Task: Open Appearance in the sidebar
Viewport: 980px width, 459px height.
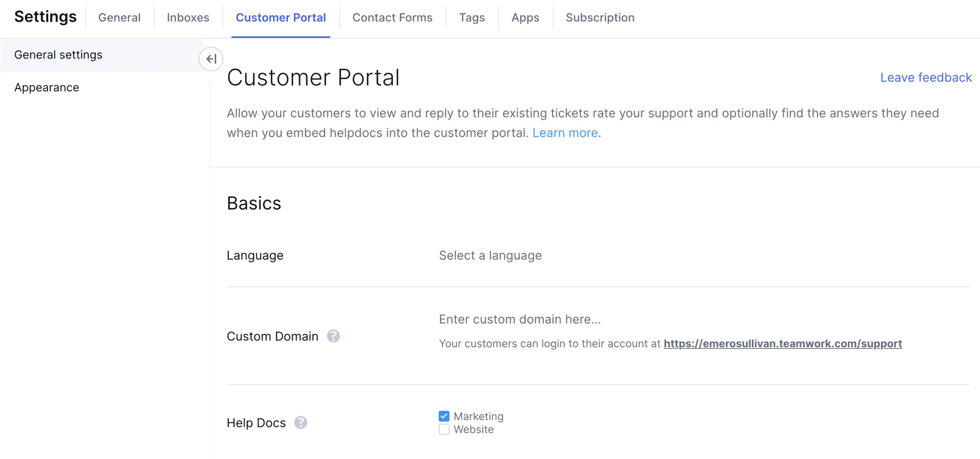Action: click(x=47, y=88)
